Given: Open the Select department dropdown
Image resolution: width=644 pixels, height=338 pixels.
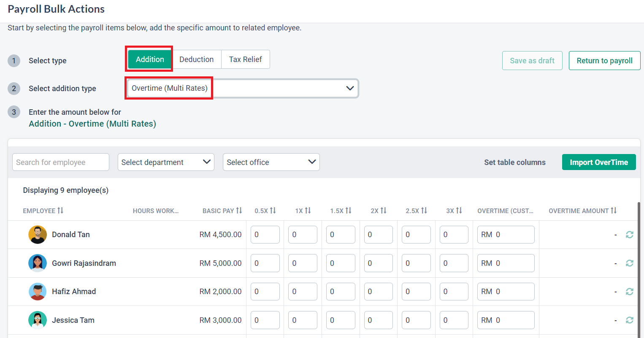Looking at the screenshot, I should click(166, 162).
